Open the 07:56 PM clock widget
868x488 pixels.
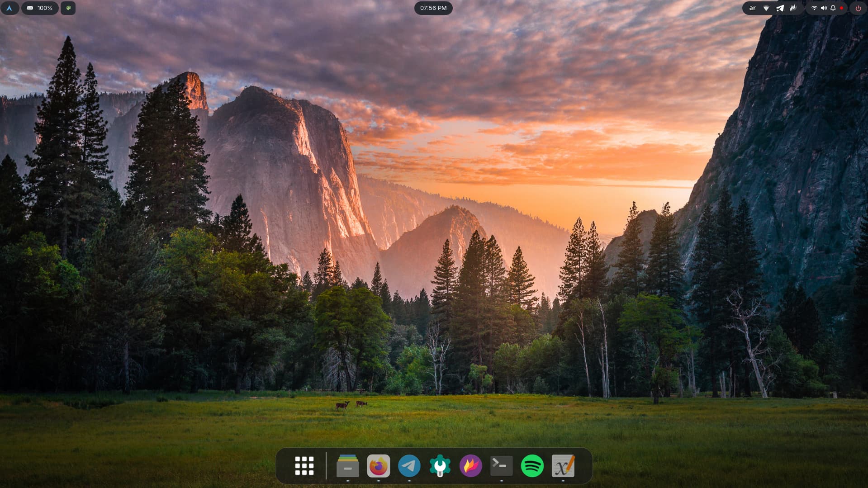(x=433, y=8)
